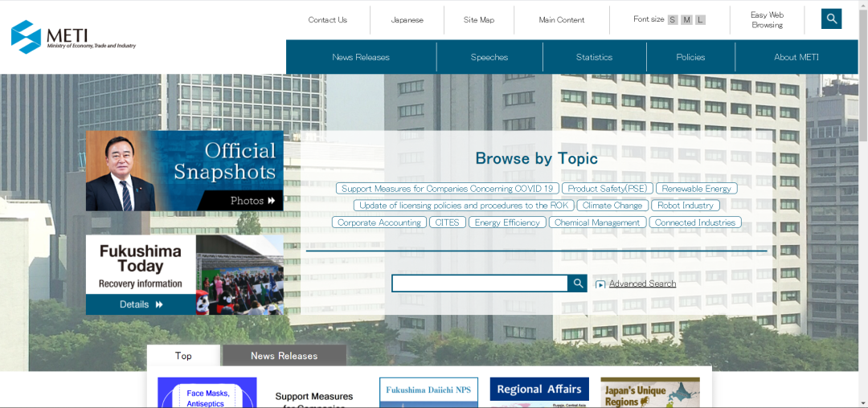The height and width of the screenshot is (408, 868).
Task: Open the Connected Industries topic
Action: 694,222
